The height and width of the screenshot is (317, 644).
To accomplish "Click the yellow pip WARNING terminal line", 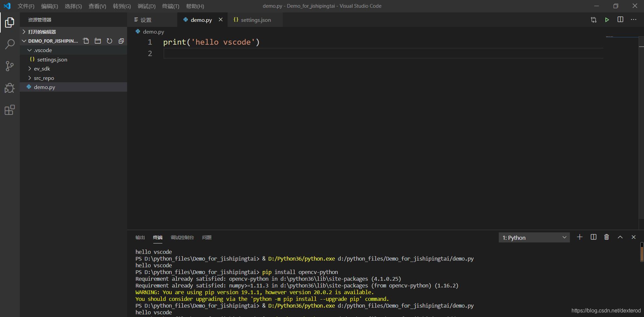I will (x=255, y=292).
